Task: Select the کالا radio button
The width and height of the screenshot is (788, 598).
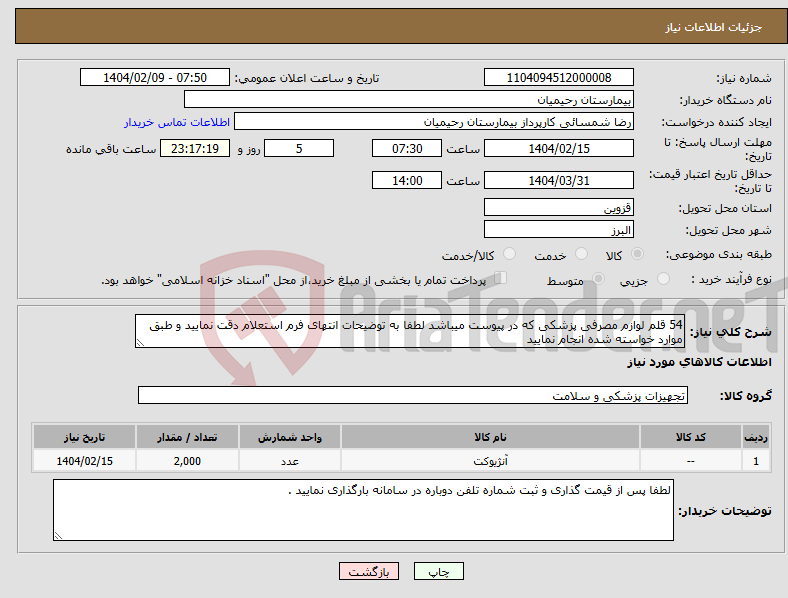Action: pyautogui.click(x=637, y=254)
